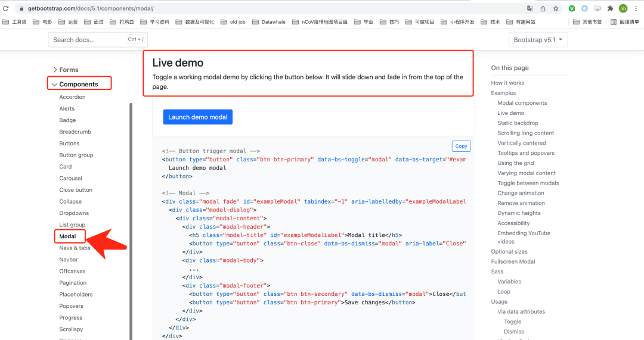The width and height of the screenshot is (644, 340).
Task: Open the Static backdrop link in page outline
Action: [x=518, y=123]
